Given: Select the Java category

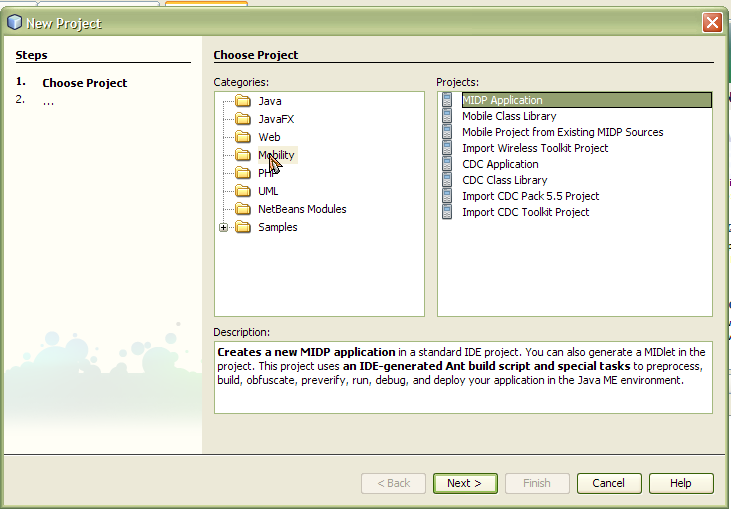Looking at the screenshot, I should tap(269, 101).
